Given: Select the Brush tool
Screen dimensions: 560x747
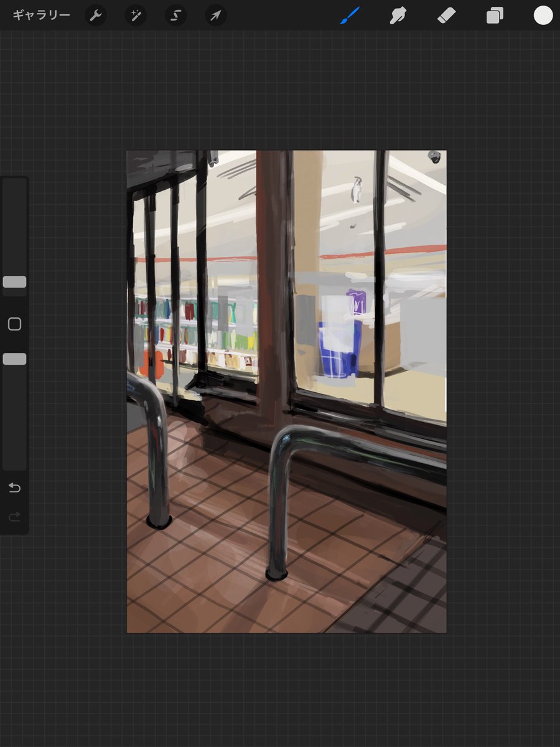Looking at the screenshot, I should [x=350, y=16].
